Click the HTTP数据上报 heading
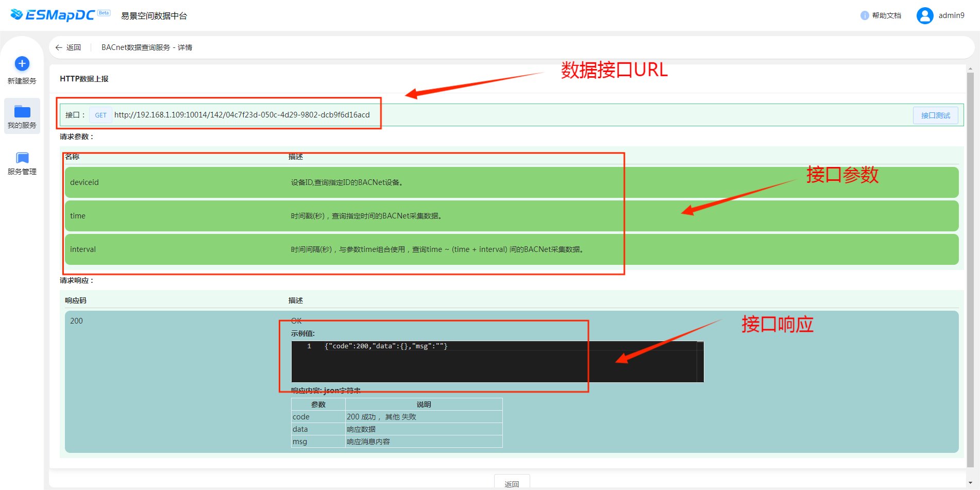980x490 pixels. 84,79
